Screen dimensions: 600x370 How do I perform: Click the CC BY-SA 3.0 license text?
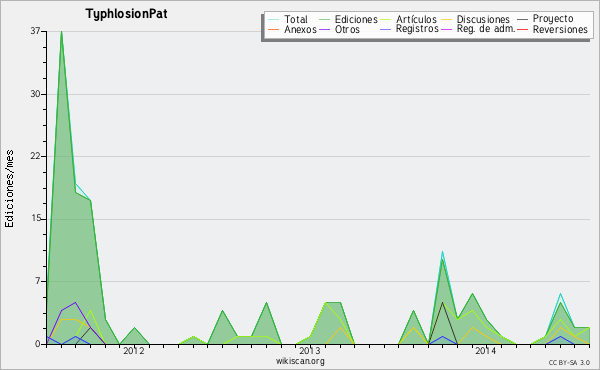click(x=569, y=362)
